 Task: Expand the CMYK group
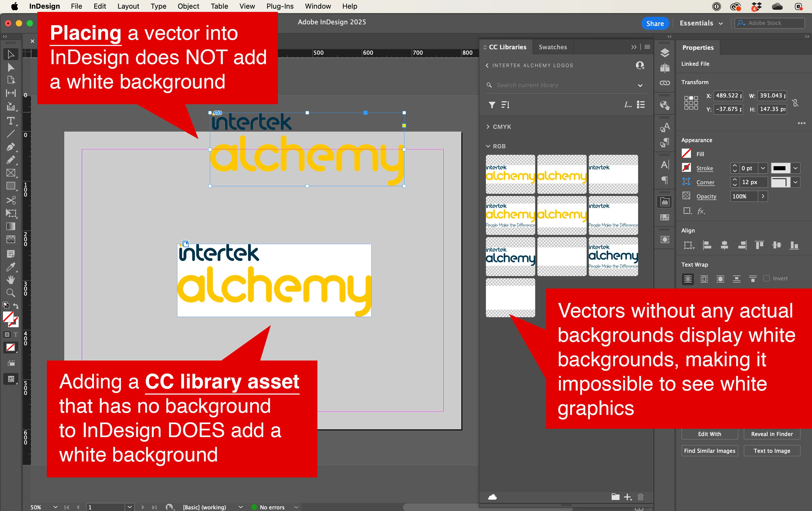pos(488,127)
